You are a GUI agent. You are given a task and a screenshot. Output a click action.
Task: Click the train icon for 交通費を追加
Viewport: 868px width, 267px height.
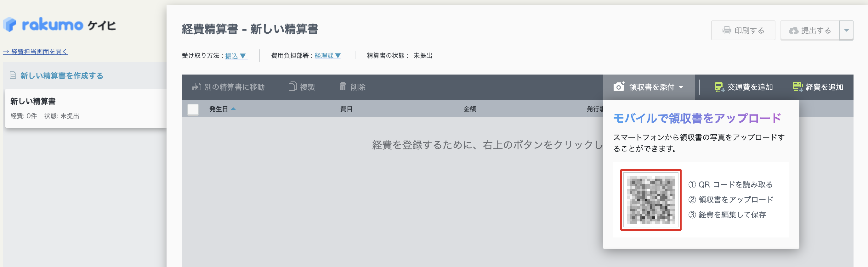coord(719,87)
